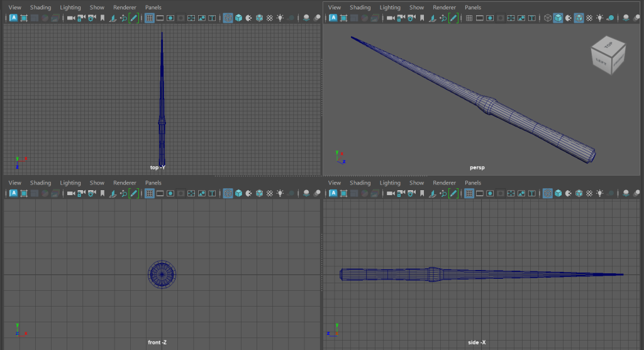Open Lighting menu in persp panel
644x350 pixels.
click(390, 8)
